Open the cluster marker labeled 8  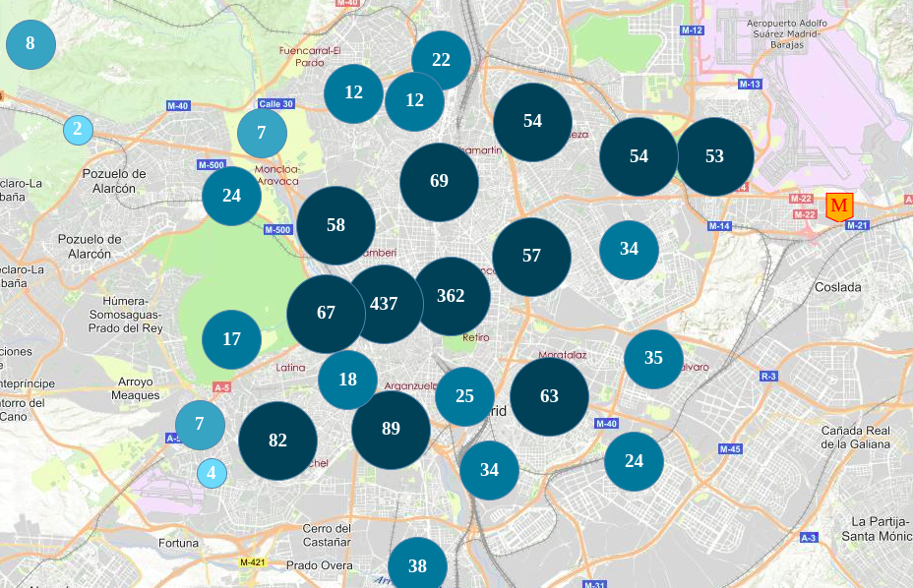[x=30, y=43]
